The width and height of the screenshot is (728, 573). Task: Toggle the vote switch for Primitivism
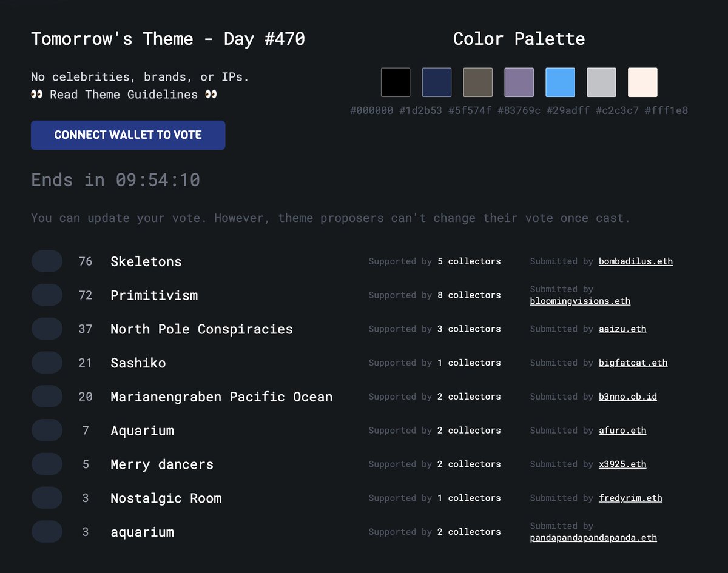[x=47, y=295]
